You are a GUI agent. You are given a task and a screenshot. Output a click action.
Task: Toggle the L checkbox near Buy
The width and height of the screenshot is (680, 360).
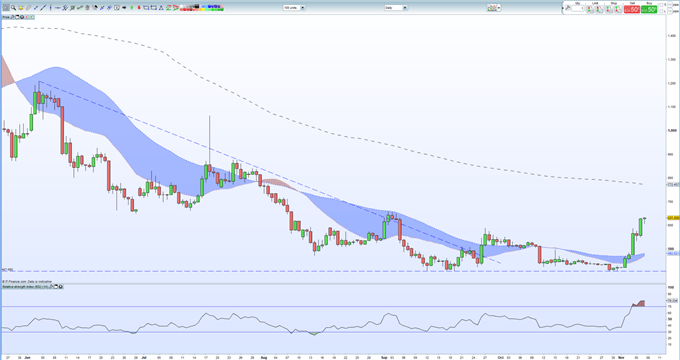coord(661,11)
